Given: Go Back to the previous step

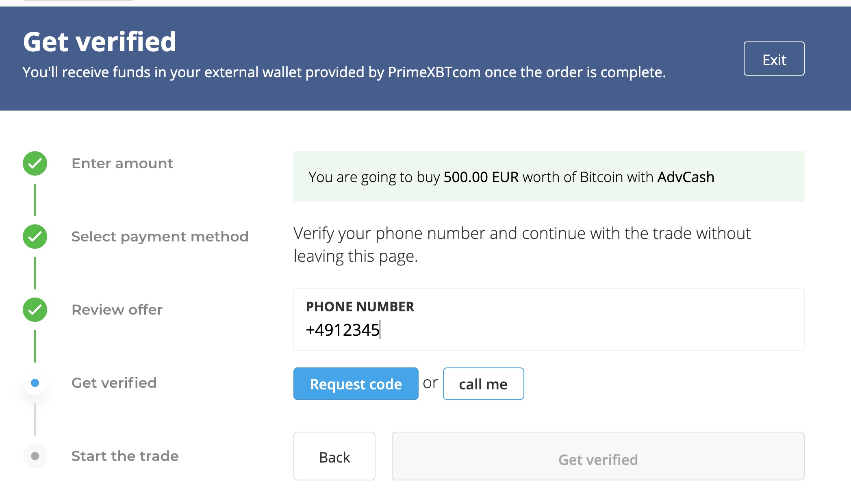Looking at the screenshot, I should (x=334, y=456).
